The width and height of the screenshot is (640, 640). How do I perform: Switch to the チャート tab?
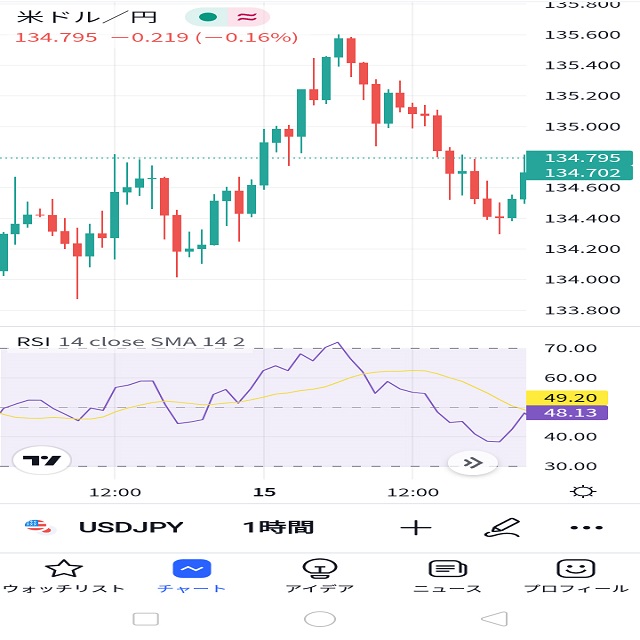(191, 576)
